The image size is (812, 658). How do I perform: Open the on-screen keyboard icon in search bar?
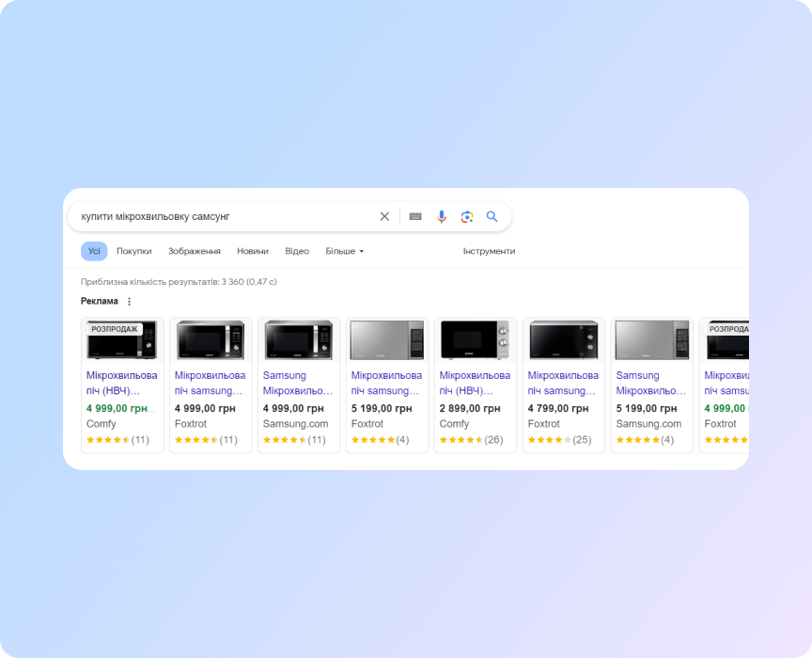coord(414,216)
